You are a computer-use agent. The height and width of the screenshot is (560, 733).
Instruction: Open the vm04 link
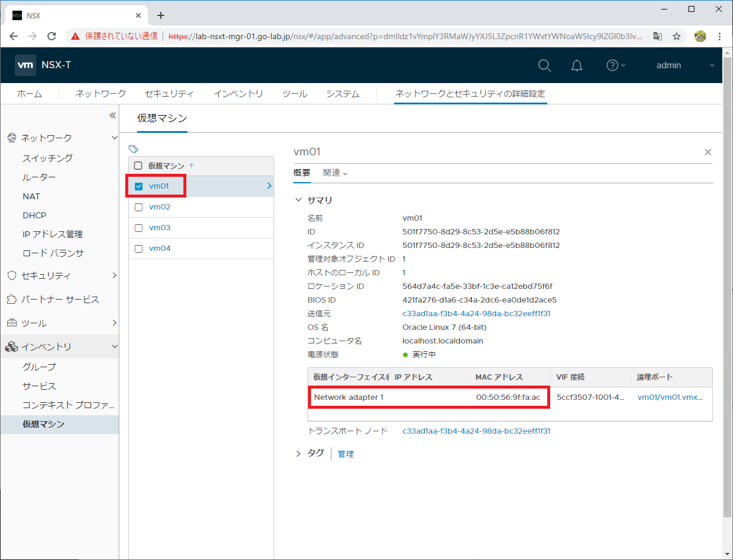pos(160,249)
